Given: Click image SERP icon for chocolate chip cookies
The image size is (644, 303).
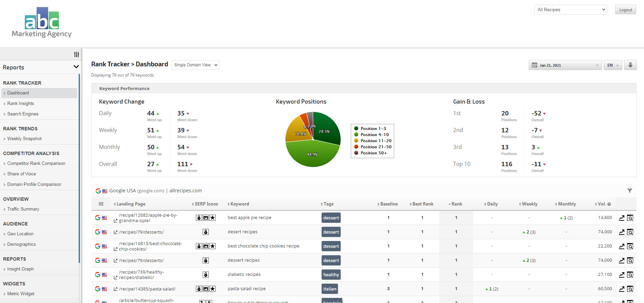Looking at the screenshot, I should click(206, 246).
